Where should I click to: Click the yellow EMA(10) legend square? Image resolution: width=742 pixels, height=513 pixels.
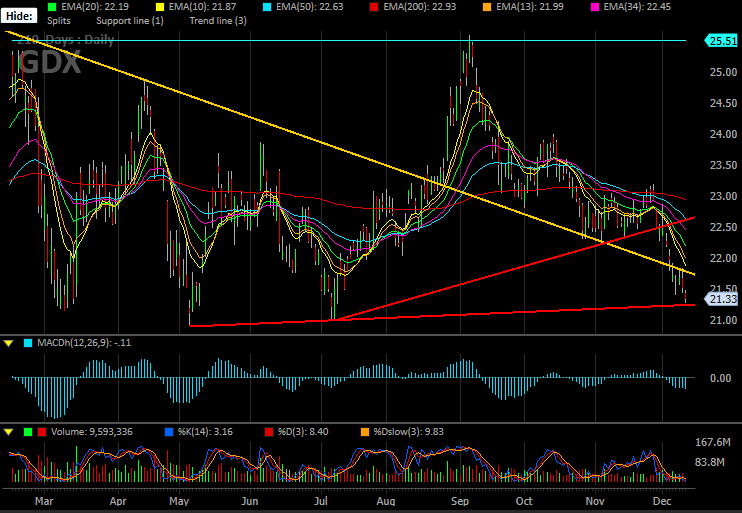coord(159,7)
